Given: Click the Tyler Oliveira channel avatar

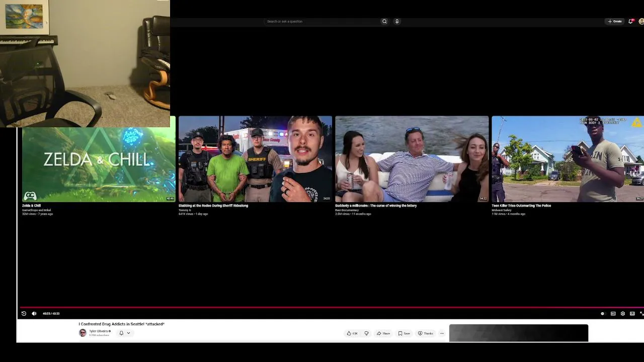Looking at the screenshot, I should [83, 333].
